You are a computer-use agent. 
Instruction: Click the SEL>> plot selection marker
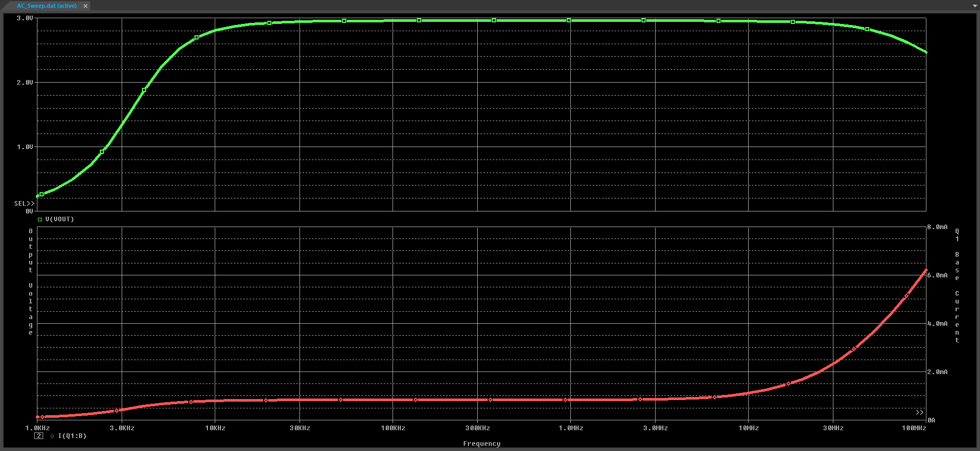[24, 204]
